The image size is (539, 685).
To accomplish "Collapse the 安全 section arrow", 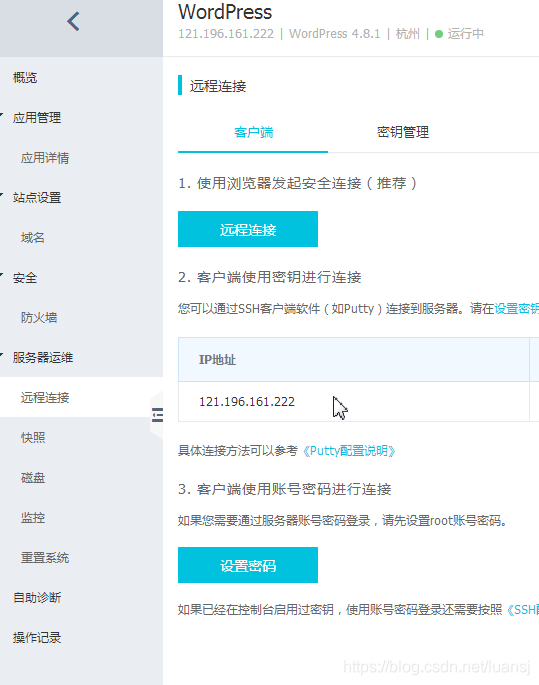I will pyautogui.click(x=2, y=275).
